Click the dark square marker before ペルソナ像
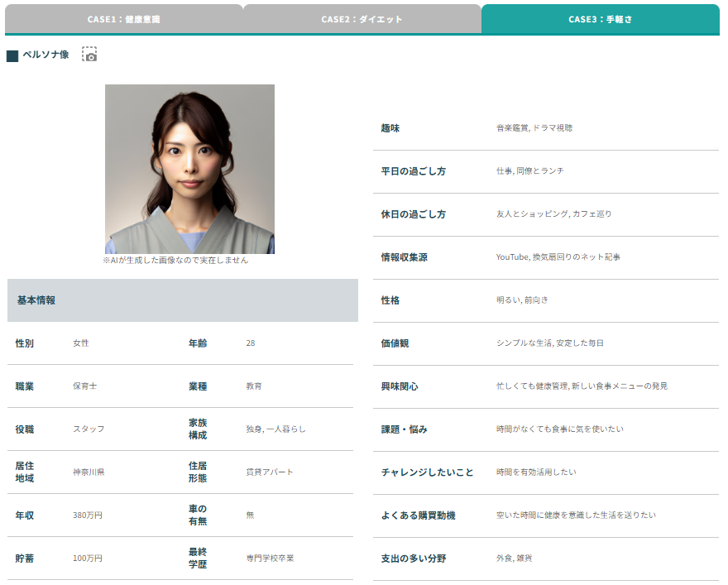728x585 pixels. pos(12,55)
